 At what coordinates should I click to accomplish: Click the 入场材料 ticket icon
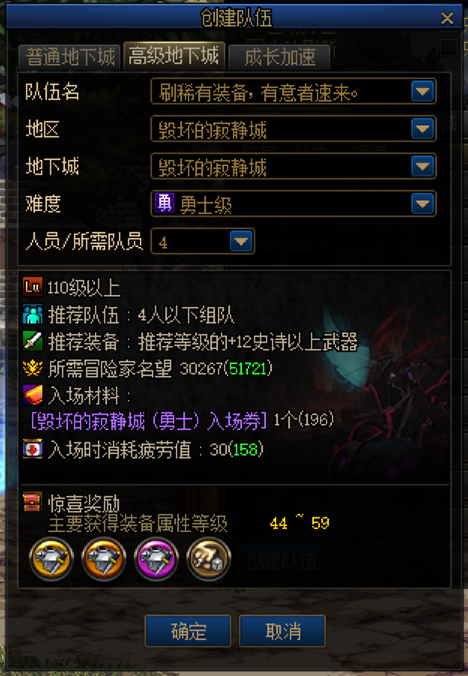(x=33, y=395)
